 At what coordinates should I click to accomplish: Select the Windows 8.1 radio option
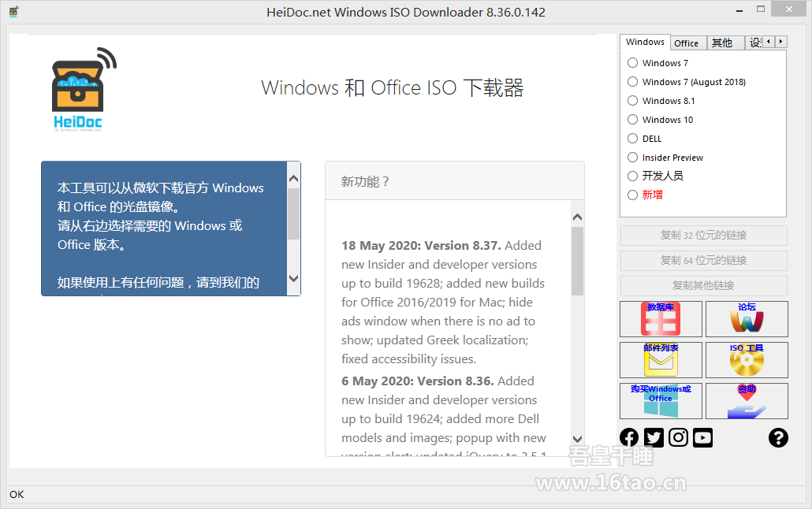[633, 101]
